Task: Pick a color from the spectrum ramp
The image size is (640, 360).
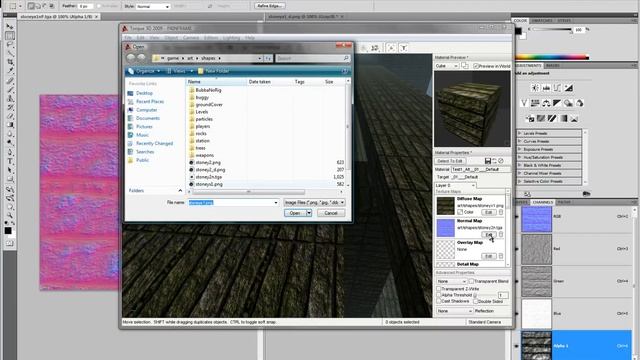Action: pos(552,57)
